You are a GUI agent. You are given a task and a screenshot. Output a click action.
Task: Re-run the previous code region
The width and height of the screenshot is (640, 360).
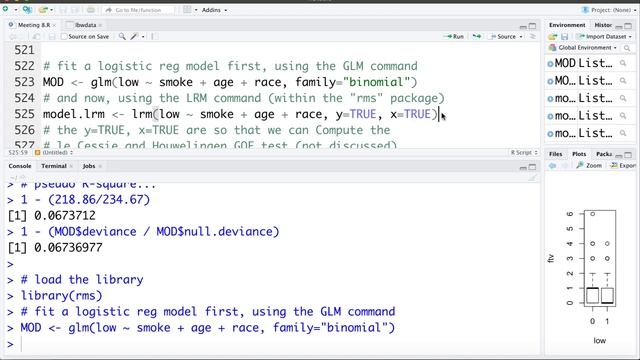click(476, 37)
